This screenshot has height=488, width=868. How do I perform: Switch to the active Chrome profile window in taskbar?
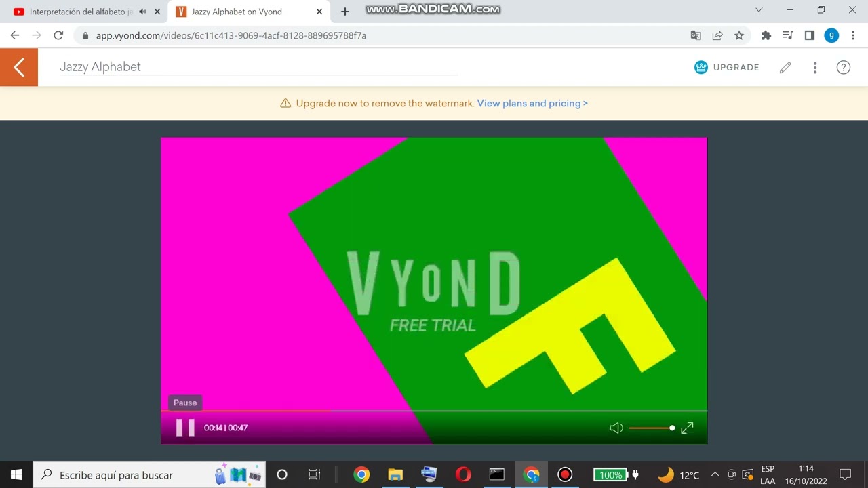point(531,474)
